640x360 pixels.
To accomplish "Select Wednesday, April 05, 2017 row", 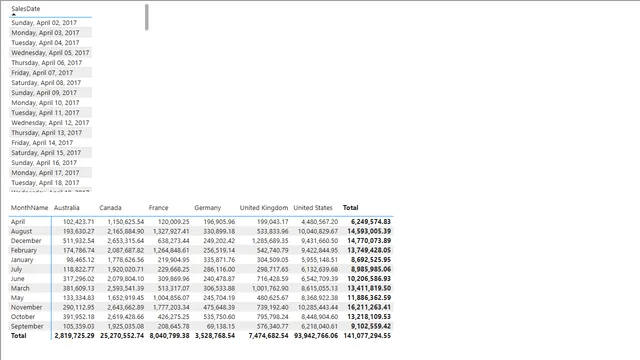I will click(x=51, y=53).
